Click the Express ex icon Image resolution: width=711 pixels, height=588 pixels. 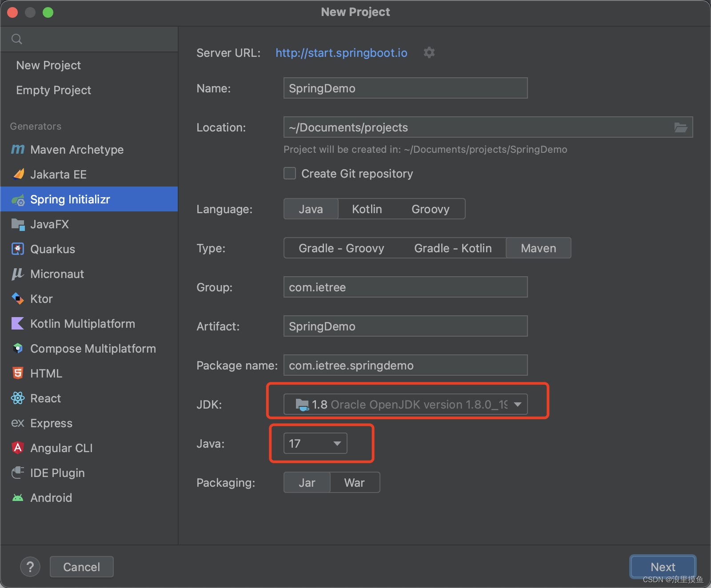18,423
